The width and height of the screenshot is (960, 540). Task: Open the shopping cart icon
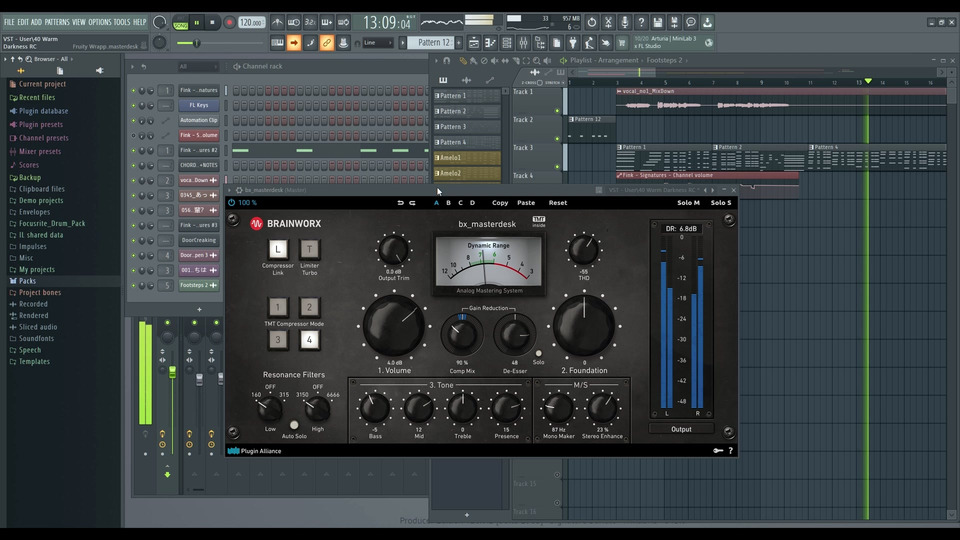(621, 43)
